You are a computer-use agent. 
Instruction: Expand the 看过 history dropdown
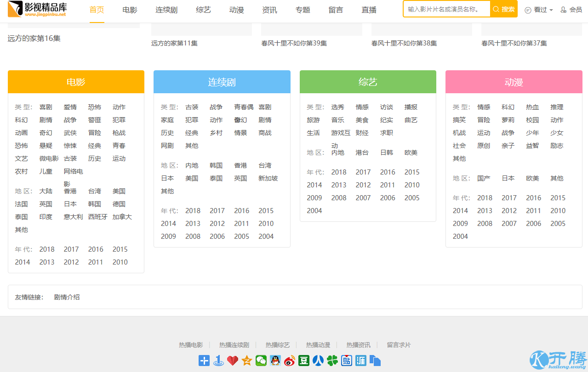tap(539, 10)
